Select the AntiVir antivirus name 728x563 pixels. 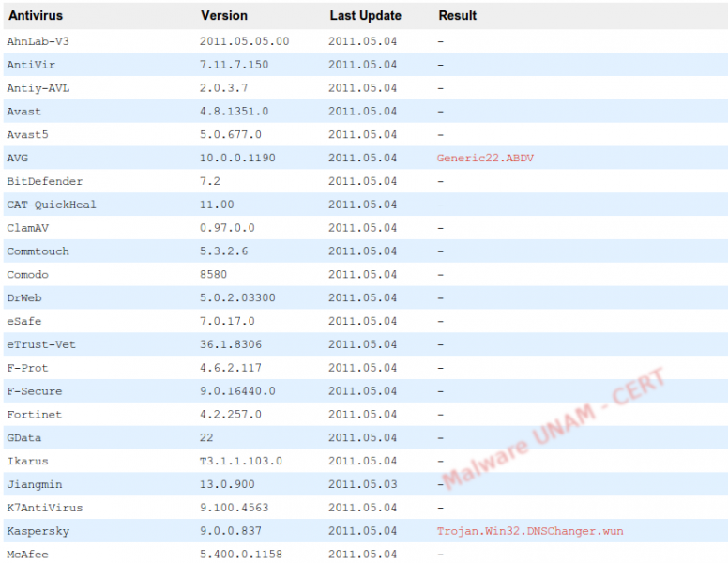(x=31, y=65)
